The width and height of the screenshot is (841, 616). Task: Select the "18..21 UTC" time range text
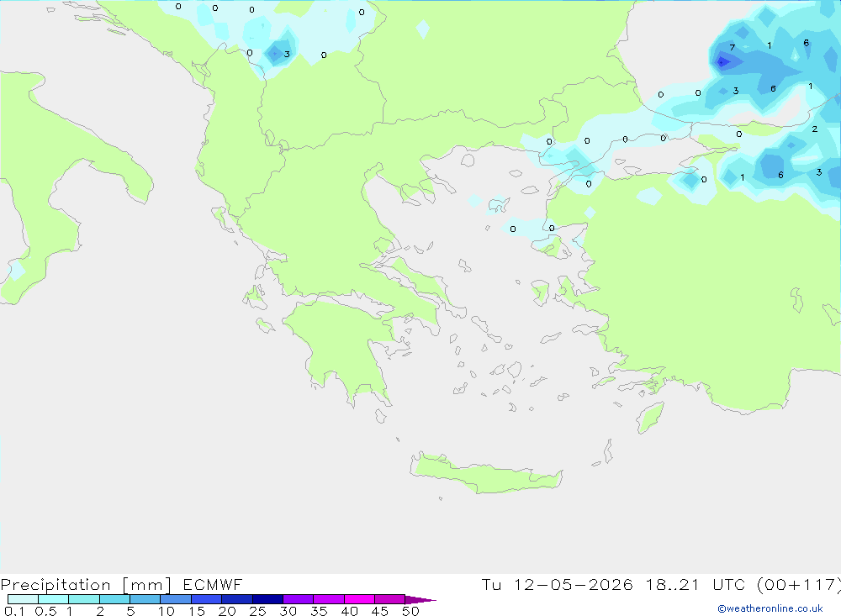(x=696, y=584)
